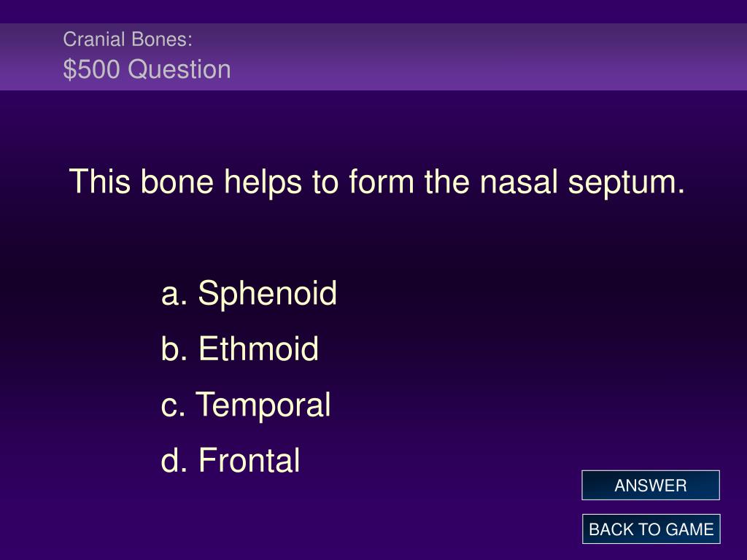Click the word 'bone' in the question
The image size is (747, 560).
177,182
